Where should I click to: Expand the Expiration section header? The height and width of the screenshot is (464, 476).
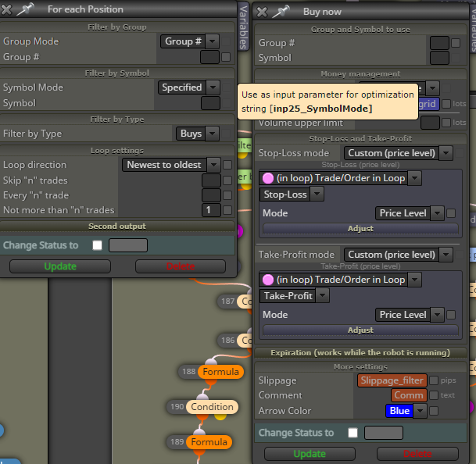(x=360, y=352)
